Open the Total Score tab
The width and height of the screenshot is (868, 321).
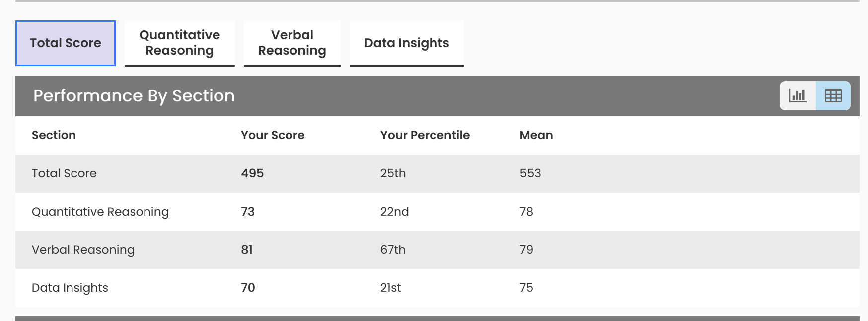(x=66, y=43)
